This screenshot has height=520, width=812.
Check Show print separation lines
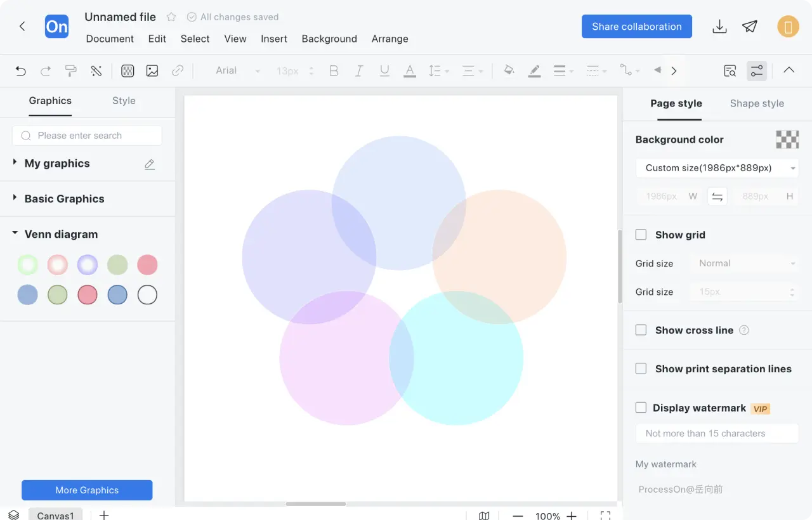click(x=641, y=369)
